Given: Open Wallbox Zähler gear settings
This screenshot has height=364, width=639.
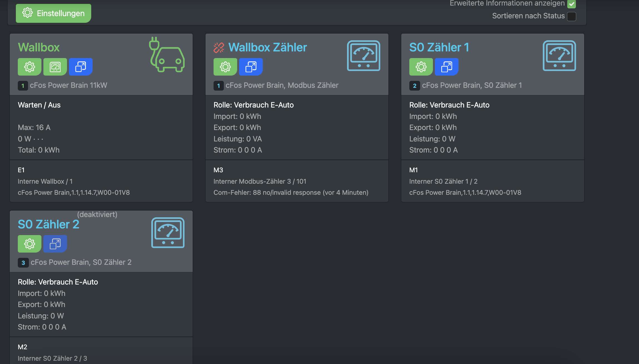Looking at the screenshot, I should coord(225,67).
